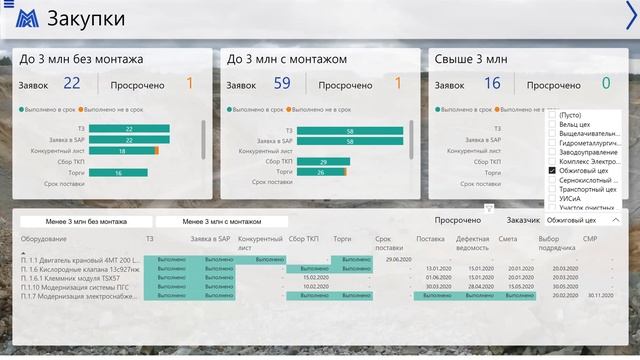Click Просрочено value 0 in Свыше 3 млн
This screenshot has width=640, height=360.
point(606,83)
